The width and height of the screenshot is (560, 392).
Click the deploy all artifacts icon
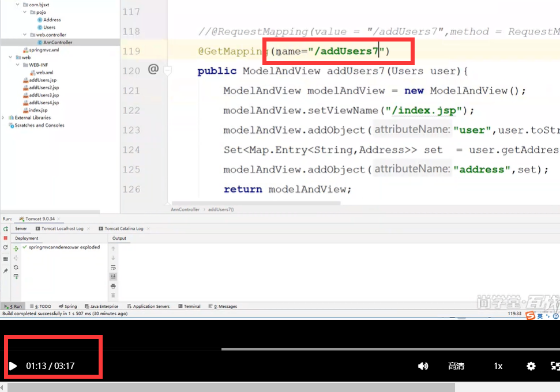click(x=16, y=248)
